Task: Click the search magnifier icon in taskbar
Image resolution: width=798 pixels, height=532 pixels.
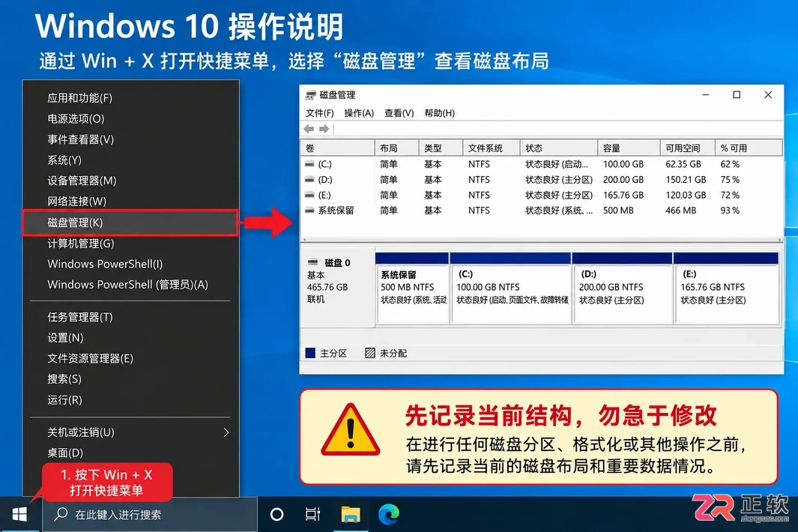Action: click(61, 514)
